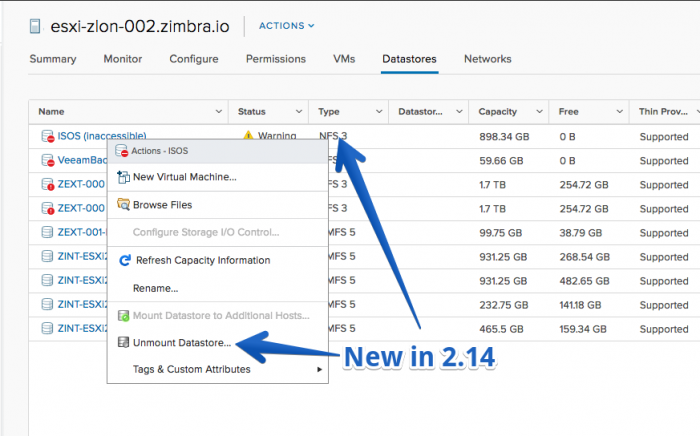Image resolution: width=700 pixels, height=436 pixels.
Task: Click datastore icon in 268.54 GB free row
Action: [x=47, y=256]
